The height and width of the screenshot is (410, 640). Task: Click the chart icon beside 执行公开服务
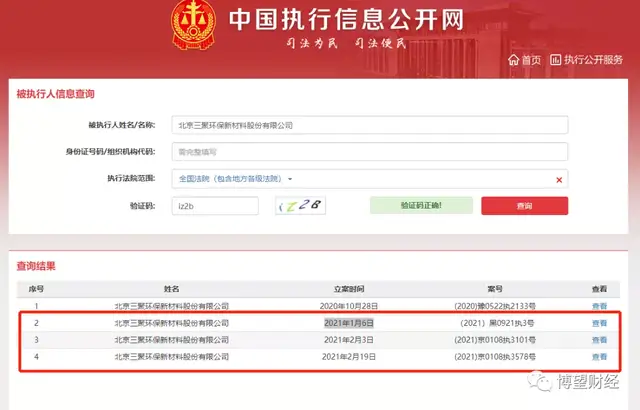(556, 60)
